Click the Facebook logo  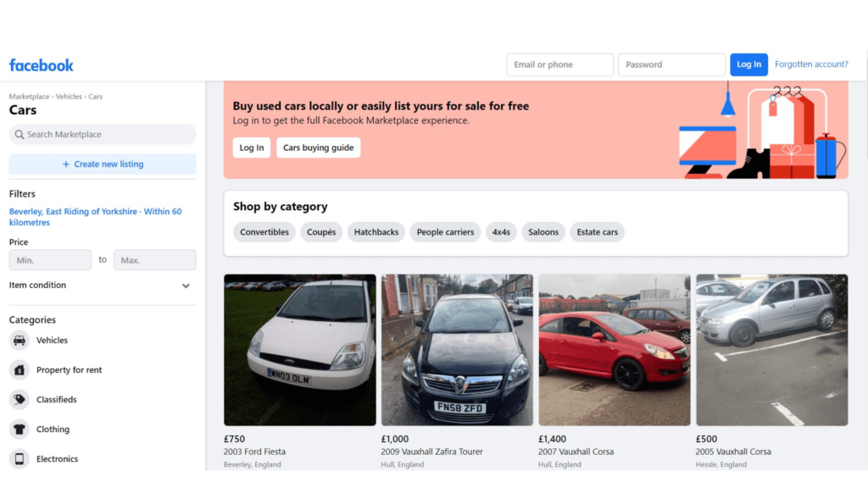point(42,65)
